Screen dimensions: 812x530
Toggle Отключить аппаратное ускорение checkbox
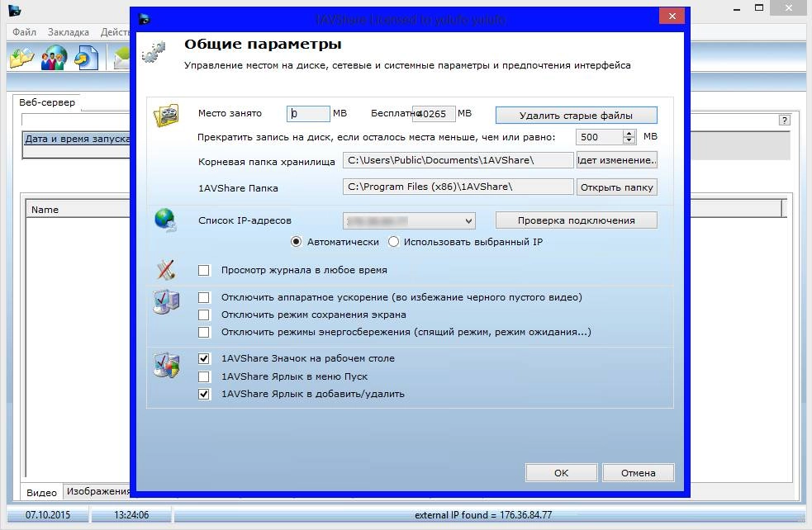click(x=204, y=297)
